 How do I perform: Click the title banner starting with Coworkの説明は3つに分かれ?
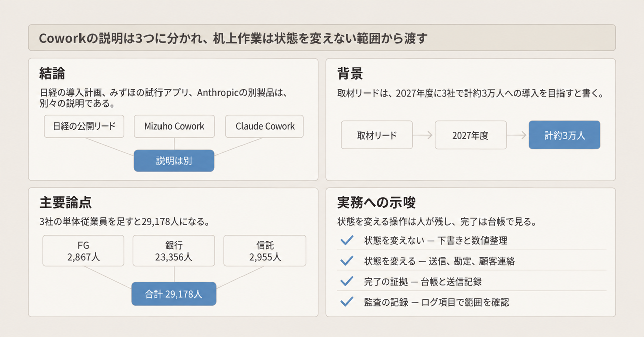322,38
